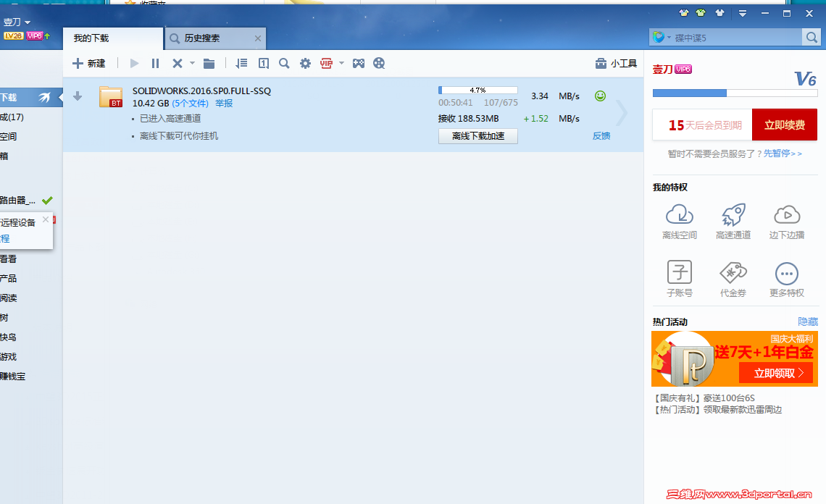Select the 赚钱宝 sidebar item
This screenshot has width=826, height=504.
(13, 377)
